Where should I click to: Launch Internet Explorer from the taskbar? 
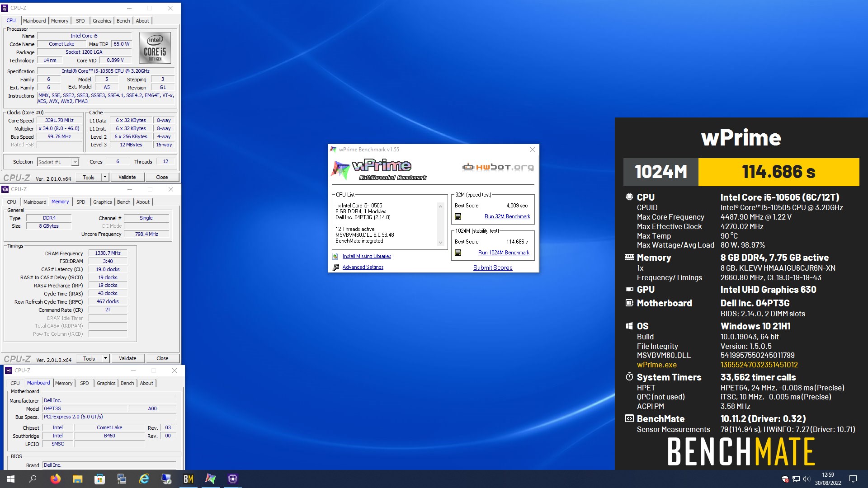[x=144, y=479]
